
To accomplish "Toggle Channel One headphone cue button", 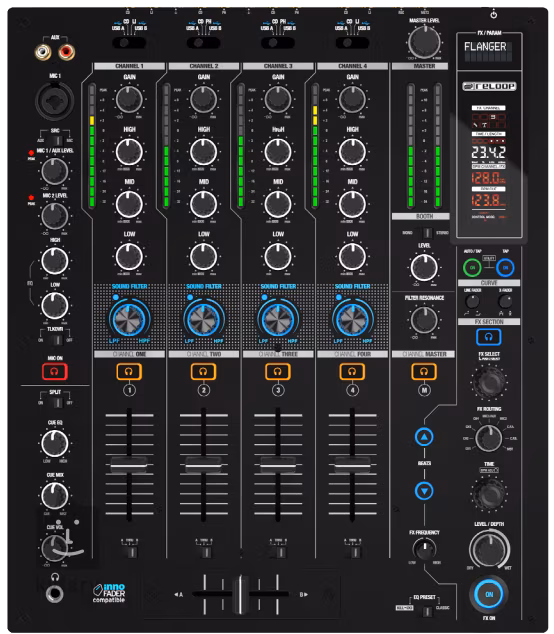I will coord(129,372).
